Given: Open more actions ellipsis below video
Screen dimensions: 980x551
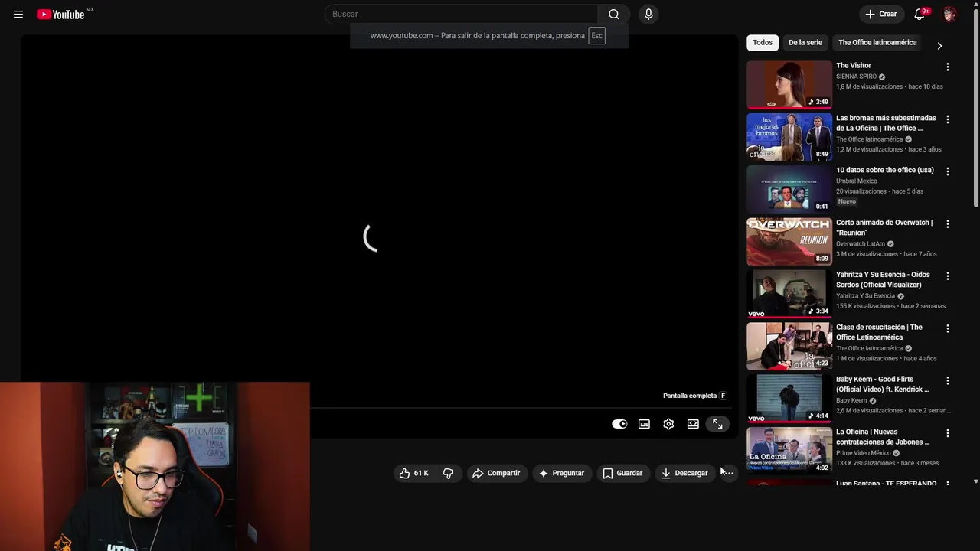Looking at the screenshot, I should 728,473.
